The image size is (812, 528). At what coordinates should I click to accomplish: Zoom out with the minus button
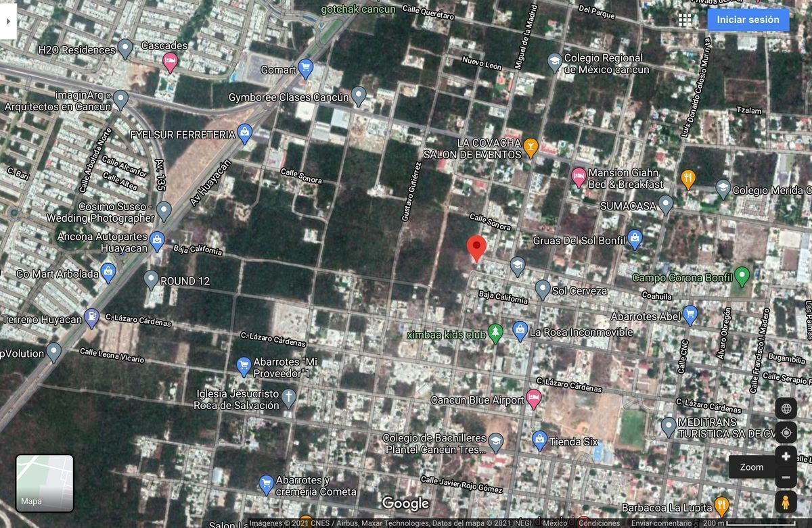(x=786, y=478)
